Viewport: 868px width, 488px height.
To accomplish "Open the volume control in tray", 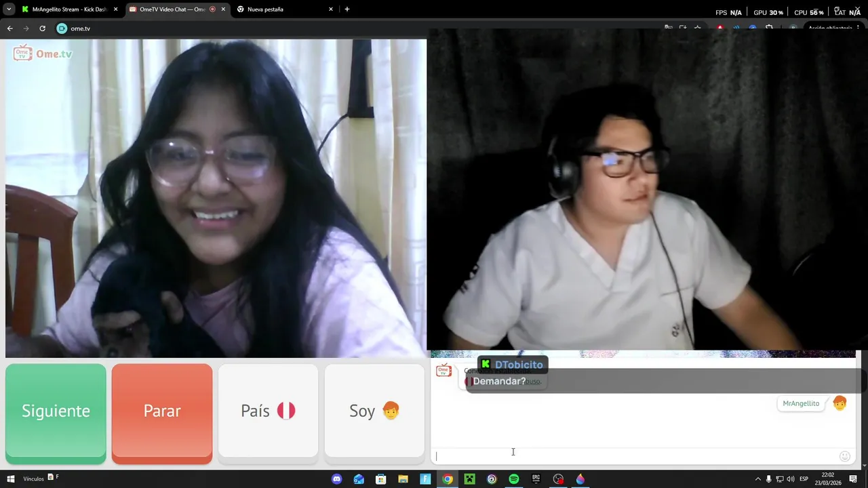I will 791,479.
